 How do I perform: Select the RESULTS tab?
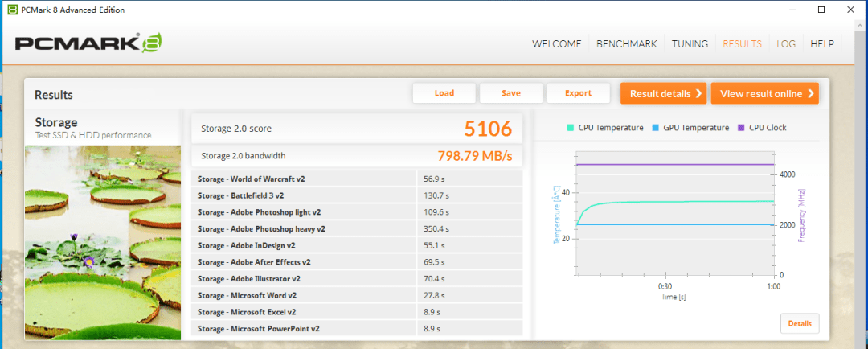[743, 44]
